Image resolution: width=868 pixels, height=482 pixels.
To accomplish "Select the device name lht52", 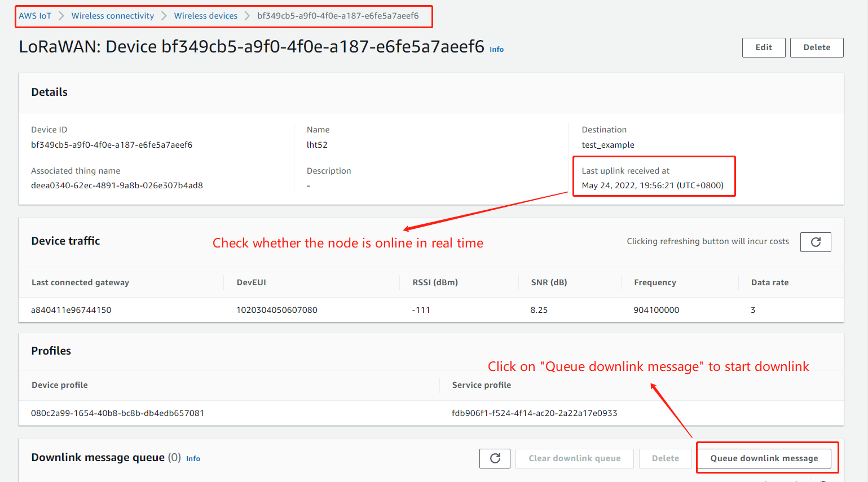I will 317,145.
